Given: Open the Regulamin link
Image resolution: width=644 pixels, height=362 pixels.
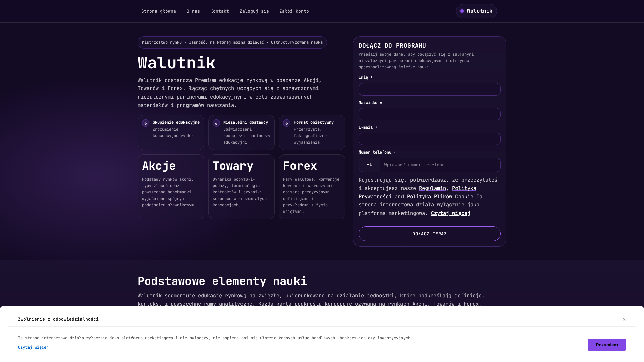Looking at the screenshot, I should point(432,188).
